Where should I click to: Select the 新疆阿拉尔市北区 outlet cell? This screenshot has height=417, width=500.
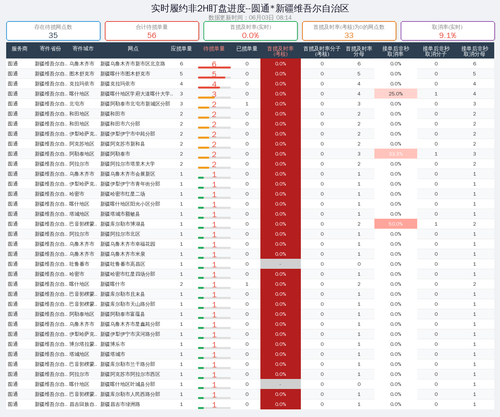pyautogui.click(x=120, y=234)
